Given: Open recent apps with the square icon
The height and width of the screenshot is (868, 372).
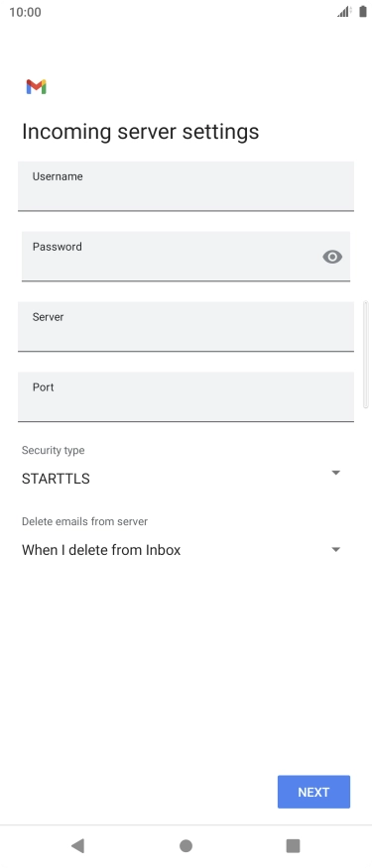Looking at the screenshot, I should coord(293,845).
